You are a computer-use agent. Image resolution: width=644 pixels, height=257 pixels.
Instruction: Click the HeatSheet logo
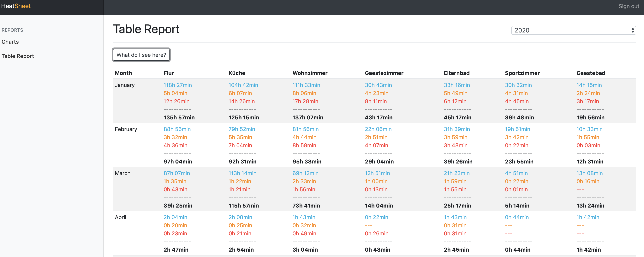point(16,6)
